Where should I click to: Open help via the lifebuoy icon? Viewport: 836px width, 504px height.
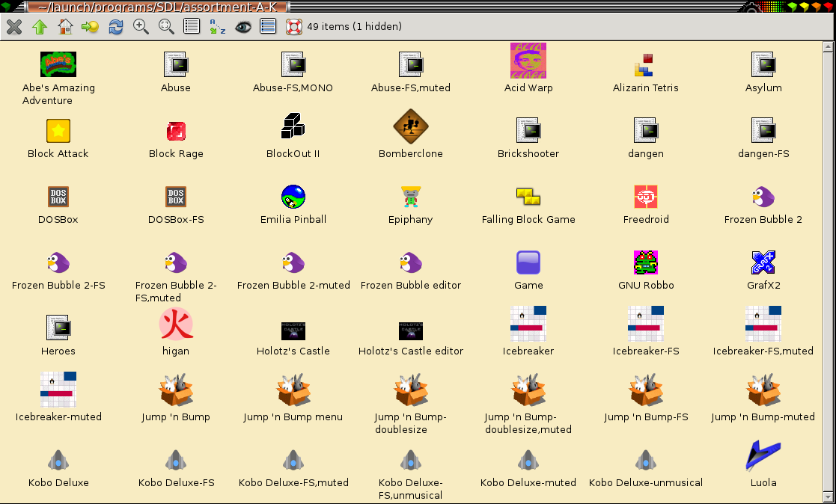(x=294, y=27)
